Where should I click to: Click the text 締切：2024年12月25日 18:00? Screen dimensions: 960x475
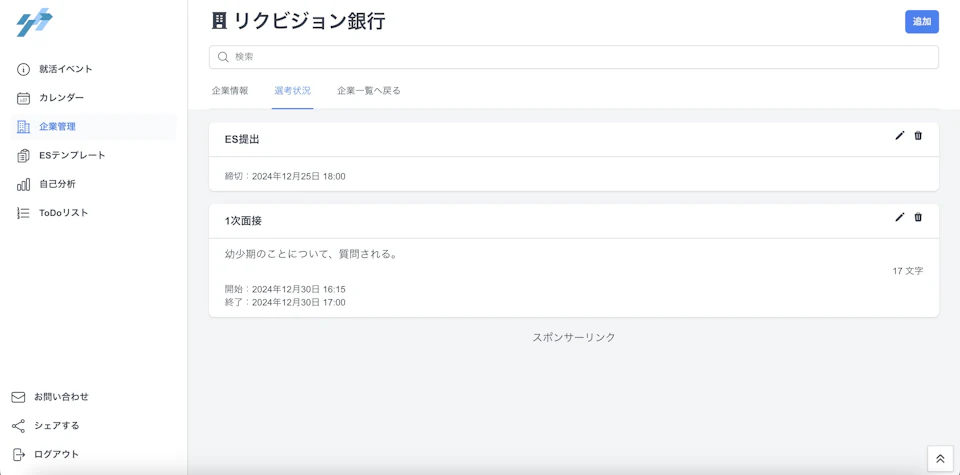pos(285,176)
